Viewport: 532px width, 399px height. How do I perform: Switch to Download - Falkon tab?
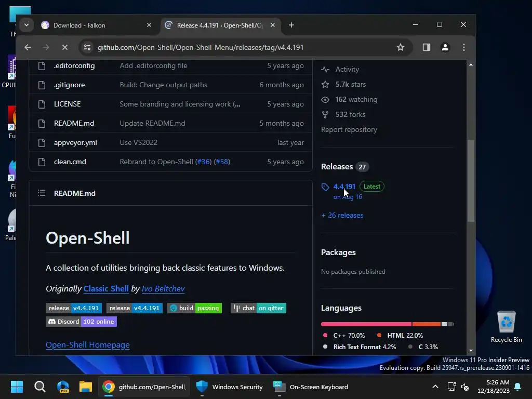tap(96, 25)
